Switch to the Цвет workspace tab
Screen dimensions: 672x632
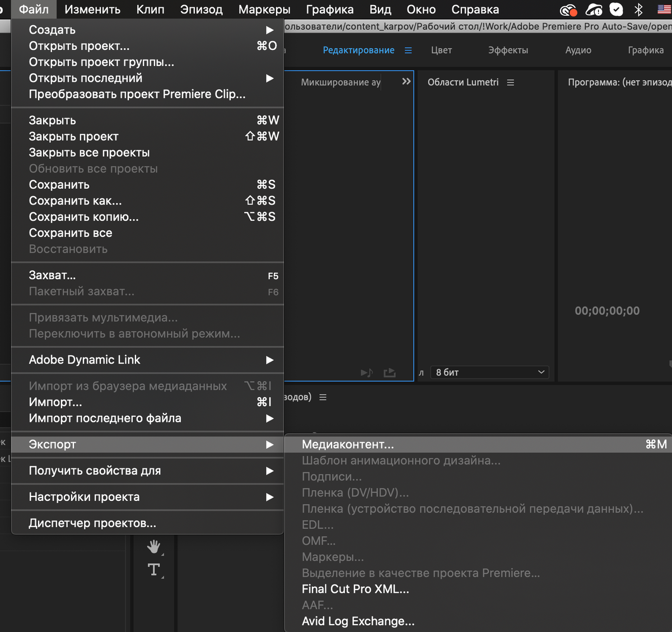[441, 50]
